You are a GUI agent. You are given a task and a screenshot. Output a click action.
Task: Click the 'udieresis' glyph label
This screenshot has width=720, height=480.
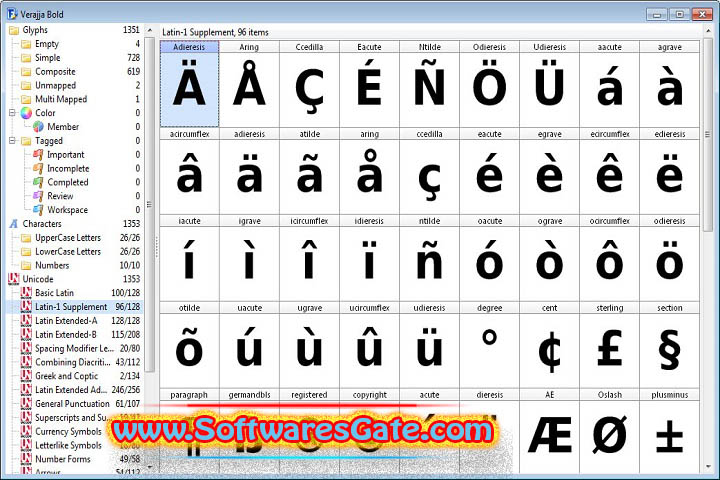coord(429,308)
